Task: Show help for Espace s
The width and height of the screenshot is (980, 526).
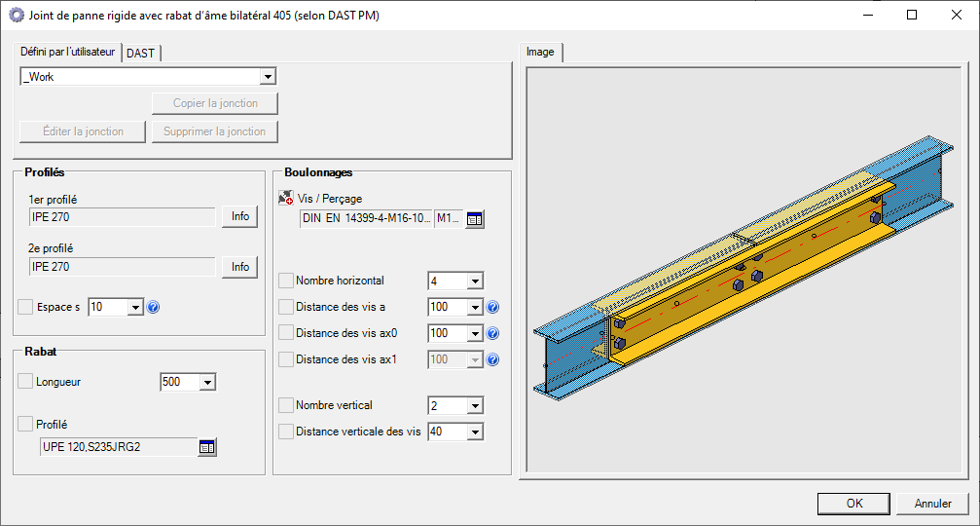Action: tap(153, 307)
